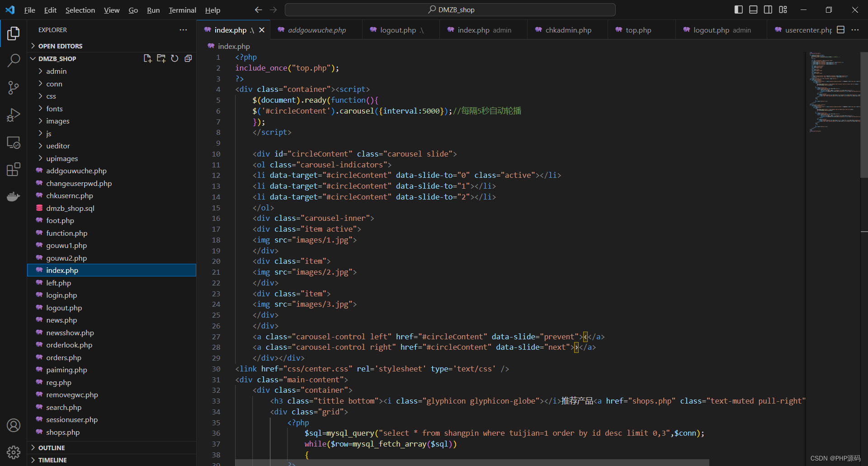868x466 pixels.
Task: Open the Explorer view in activity bar
Action: [14, 33]
